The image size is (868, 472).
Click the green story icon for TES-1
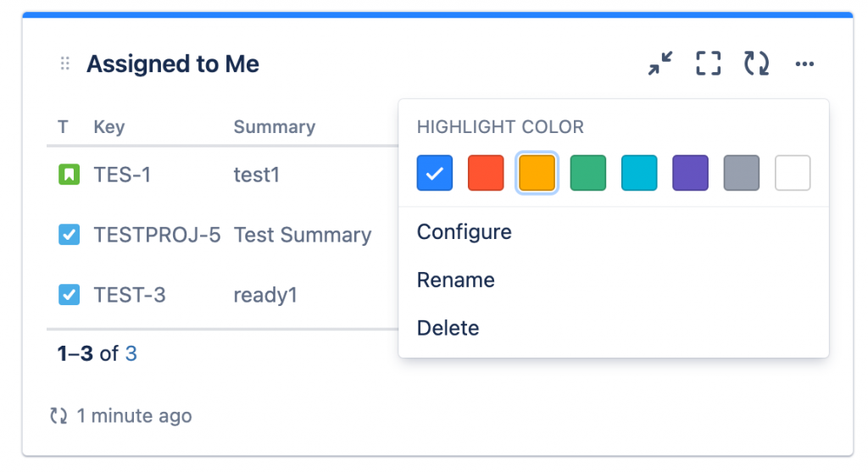click(x=69, y=175)
